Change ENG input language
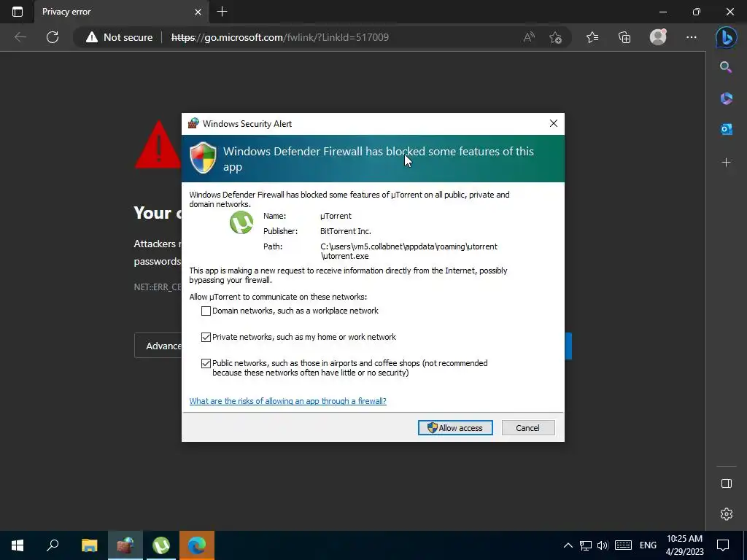The height and width of the screenshot is (560, 747). click(648, 545)
